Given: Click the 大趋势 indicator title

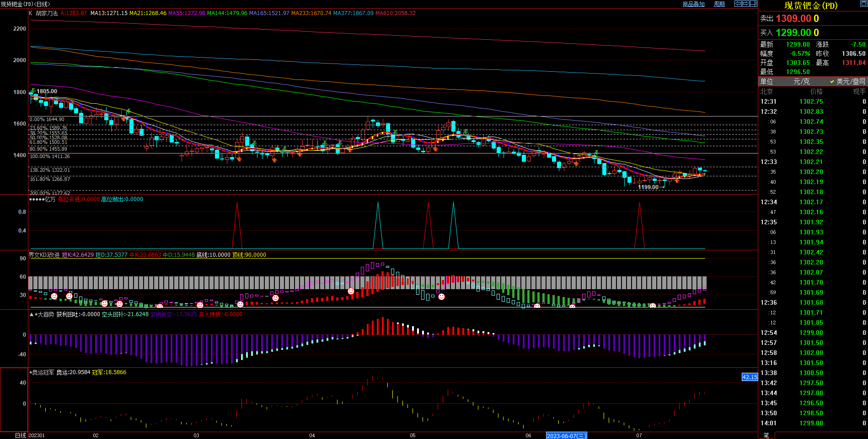Looking at the screenshot, I should (x=45, y=314).
